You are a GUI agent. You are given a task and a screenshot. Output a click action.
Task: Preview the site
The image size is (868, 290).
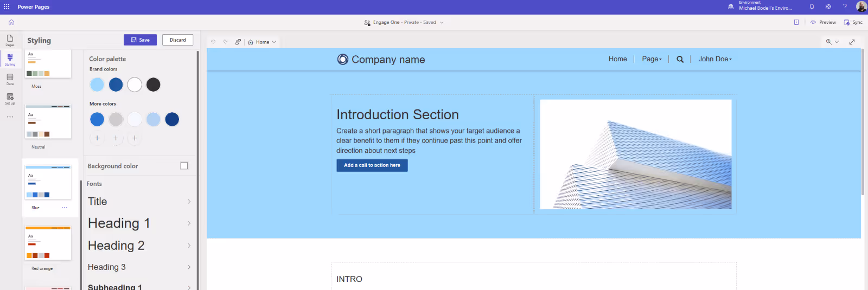(823, 22)
